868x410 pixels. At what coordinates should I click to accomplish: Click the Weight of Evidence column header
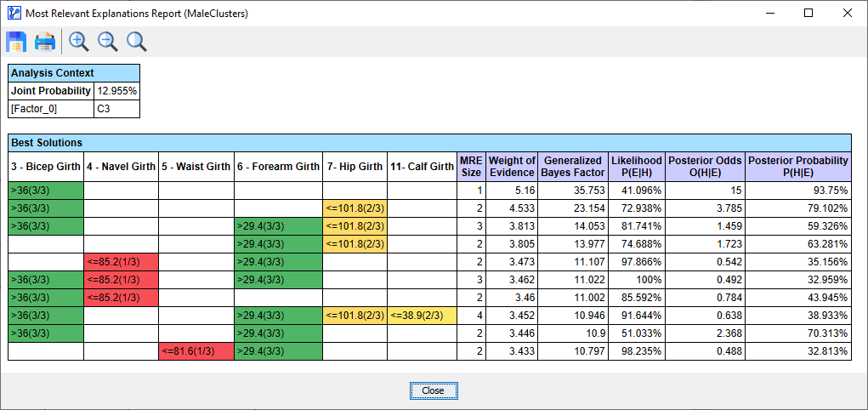tap(512, 166)
